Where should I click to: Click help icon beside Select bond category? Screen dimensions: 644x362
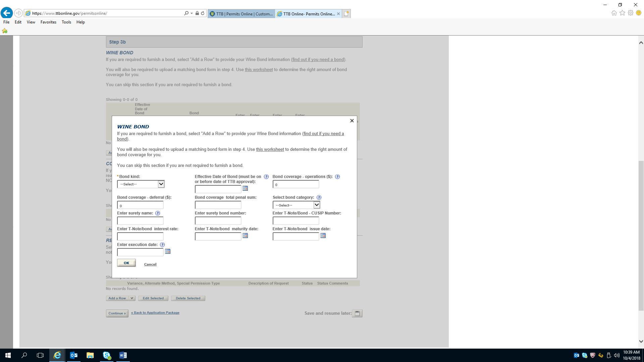pos(319,197)
